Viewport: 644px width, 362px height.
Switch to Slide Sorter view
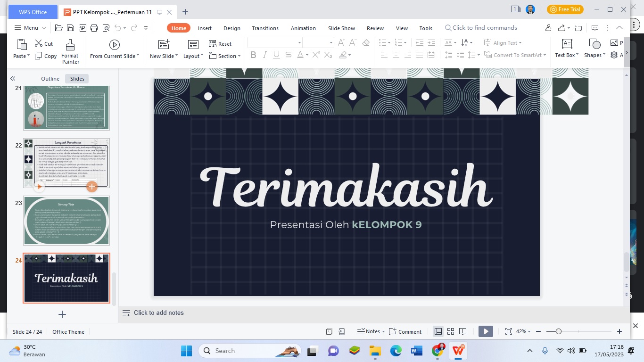[x=450, y=331]
